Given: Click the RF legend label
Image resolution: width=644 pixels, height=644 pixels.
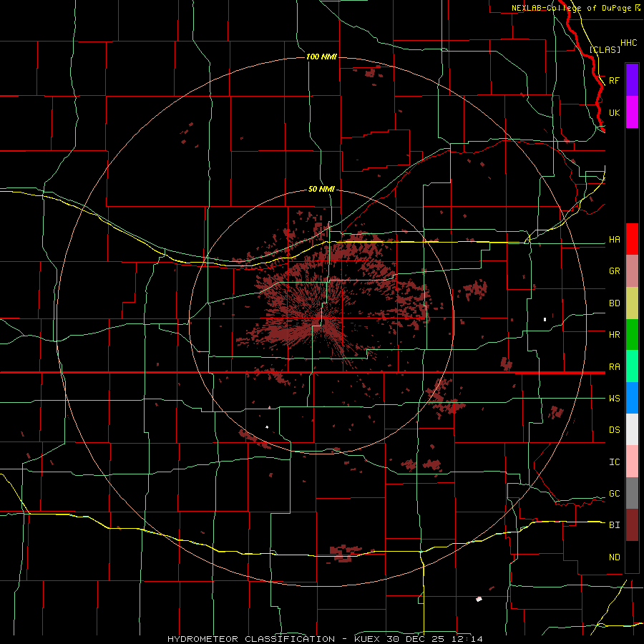Looking at the screenshot, I should click(x=614, y=80).
